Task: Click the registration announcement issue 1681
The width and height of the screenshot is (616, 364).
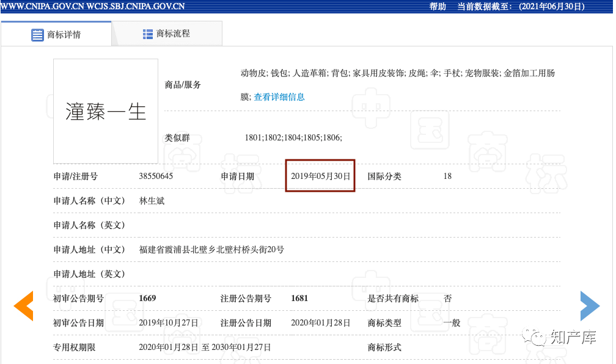Action: pos(299,299)
